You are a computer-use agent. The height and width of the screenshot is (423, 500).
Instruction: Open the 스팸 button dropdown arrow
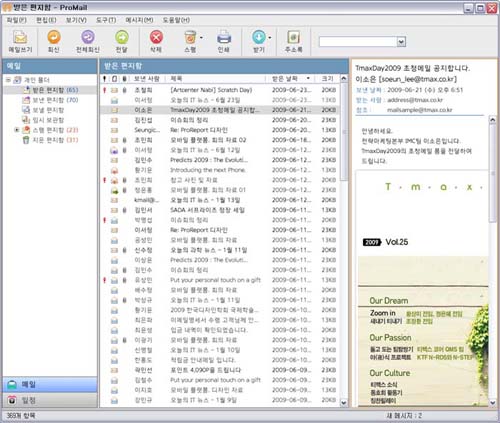[x=201, y=38]
